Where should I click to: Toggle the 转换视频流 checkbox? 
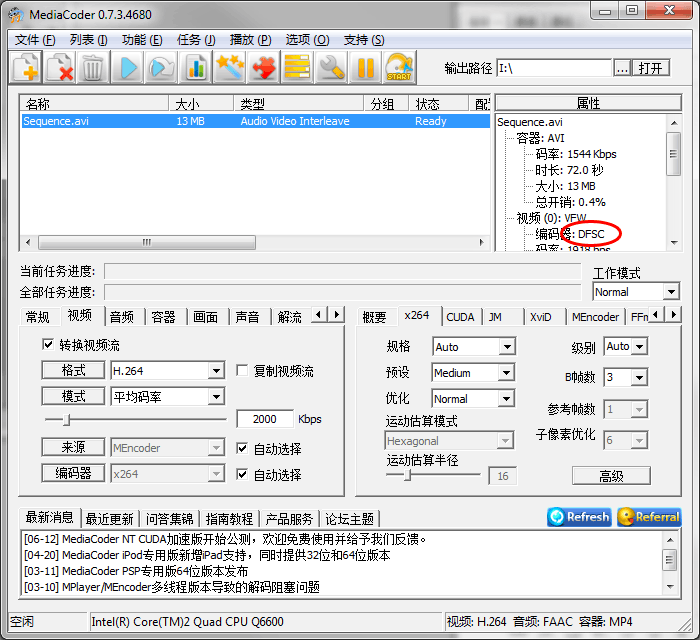pos(47,345)
